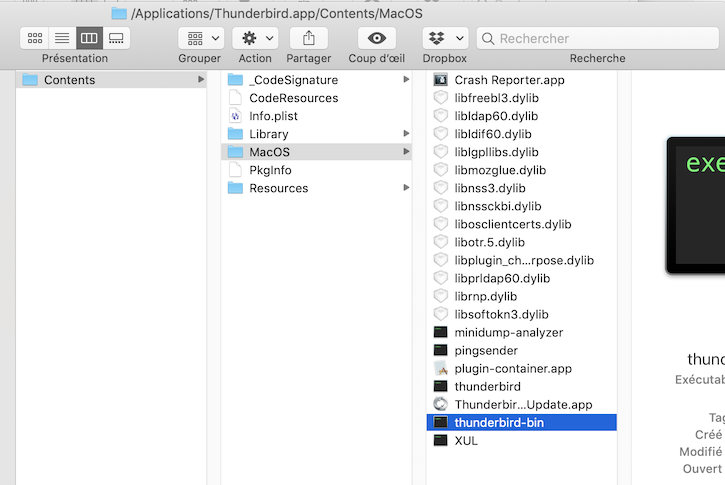
Task: Select librnp.dylib
Action: point(522,296)
